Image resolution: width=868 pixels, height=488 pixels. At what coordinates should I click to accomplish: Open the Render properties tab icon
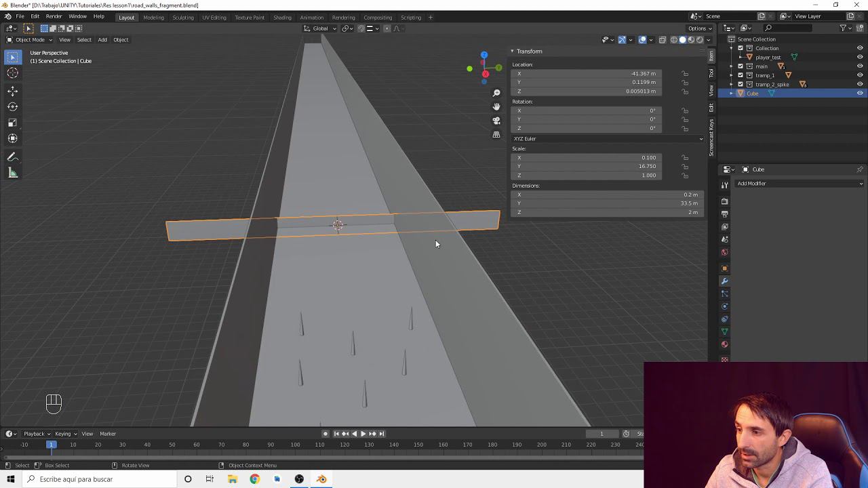724,201
